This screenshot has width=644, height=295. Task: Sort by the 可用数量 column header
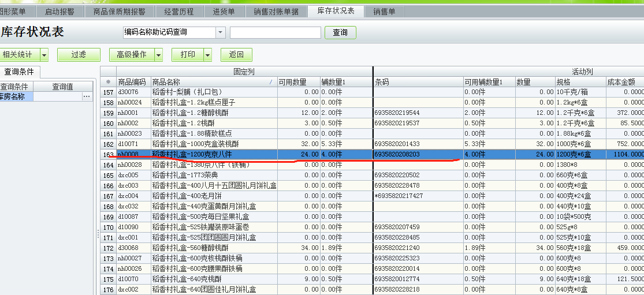pyautogui.click(x=299, y=82)
